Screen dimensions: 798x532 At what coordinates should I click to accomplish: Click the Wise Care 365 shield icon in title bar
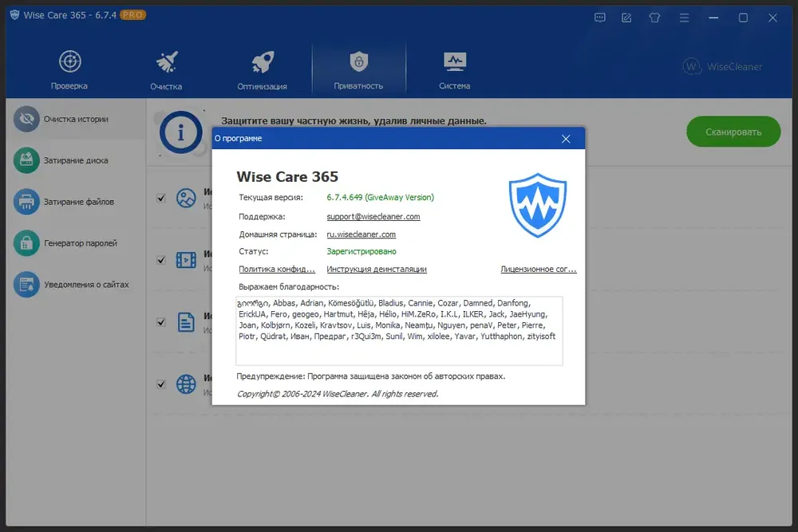click(14, 15)
